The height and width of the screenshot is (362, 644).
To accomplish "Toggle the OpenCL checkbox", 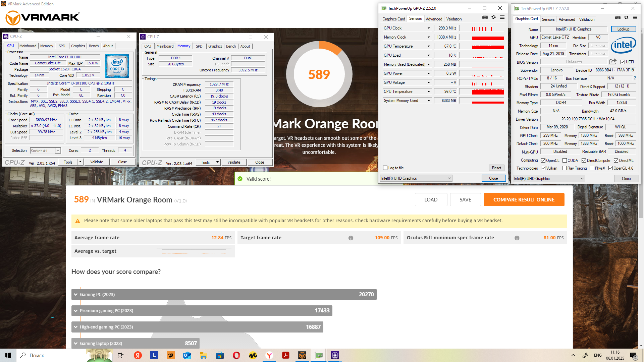I will 543,161.
